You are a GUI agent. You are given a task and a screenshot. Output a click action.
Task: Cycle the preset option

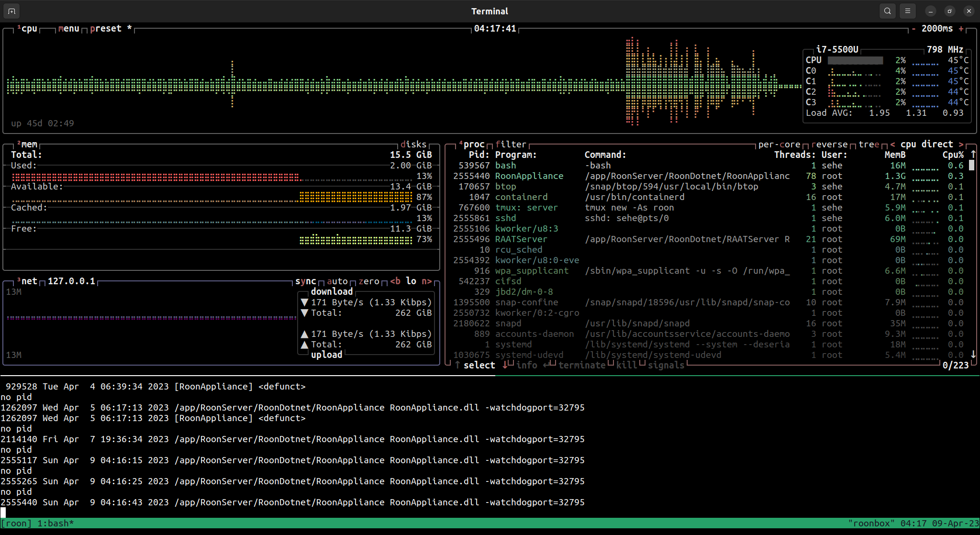tap(106, 29)
